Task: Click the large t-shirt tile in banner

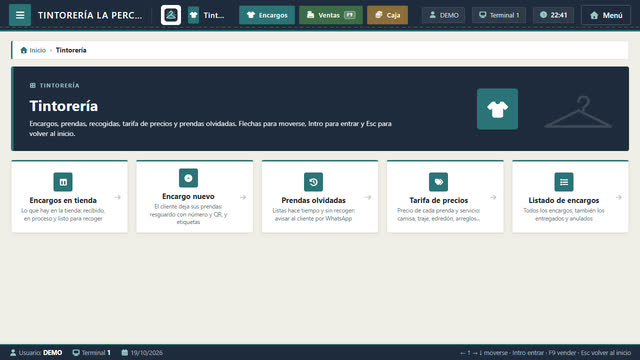Action: [497, 109]
